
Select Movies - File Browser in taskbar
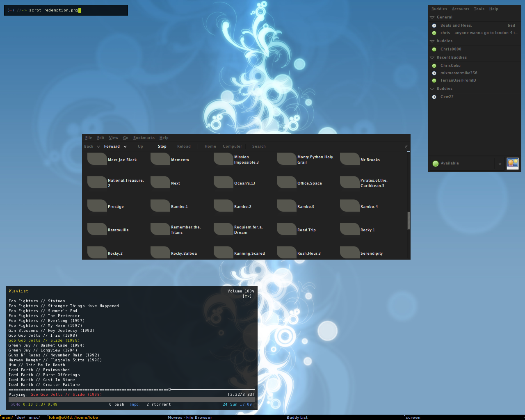(x=190, y=418)
